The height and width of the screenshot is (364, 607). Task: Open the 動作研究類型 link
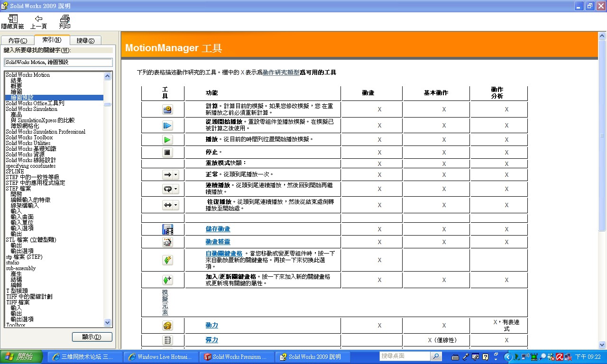281,73
